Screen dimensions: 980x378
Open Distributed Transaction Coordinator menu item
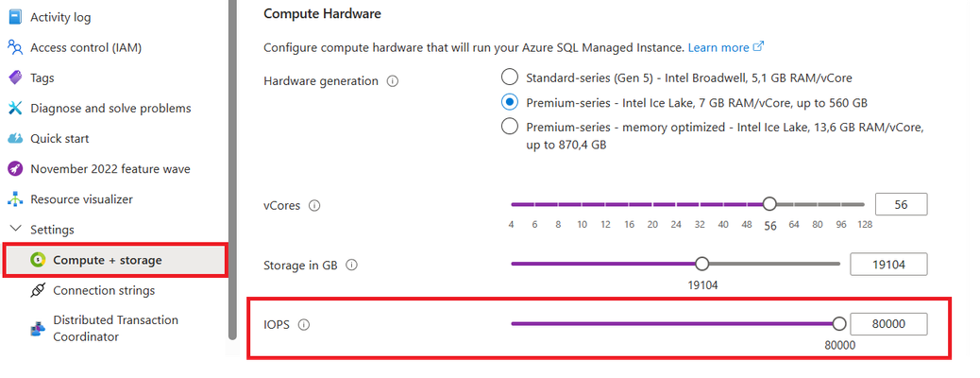tap(115, 328)
